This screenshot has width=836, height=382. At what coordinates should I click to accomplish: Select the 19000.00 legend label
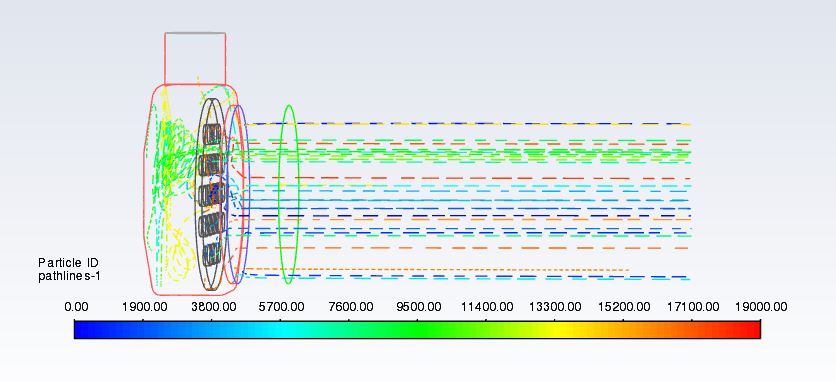point(761,307)
